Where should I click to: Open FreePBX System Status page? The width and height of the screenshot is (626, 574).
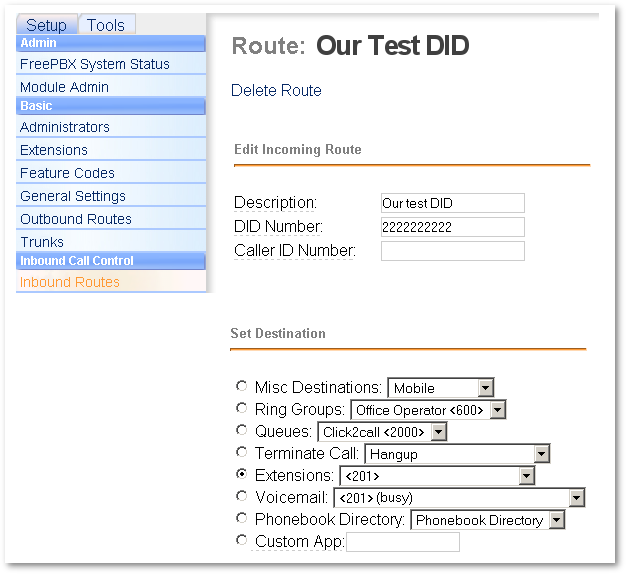click(95, 64)
